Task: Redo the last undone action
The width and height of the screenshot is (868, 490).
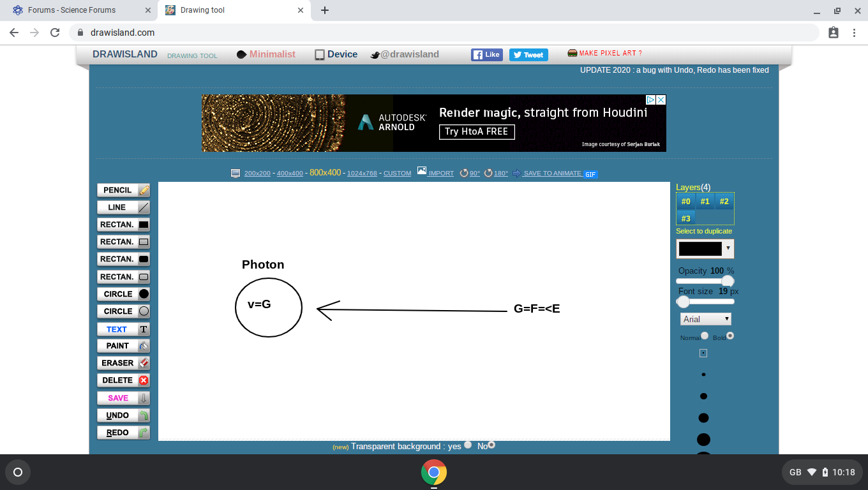Action: pos(124,433)
